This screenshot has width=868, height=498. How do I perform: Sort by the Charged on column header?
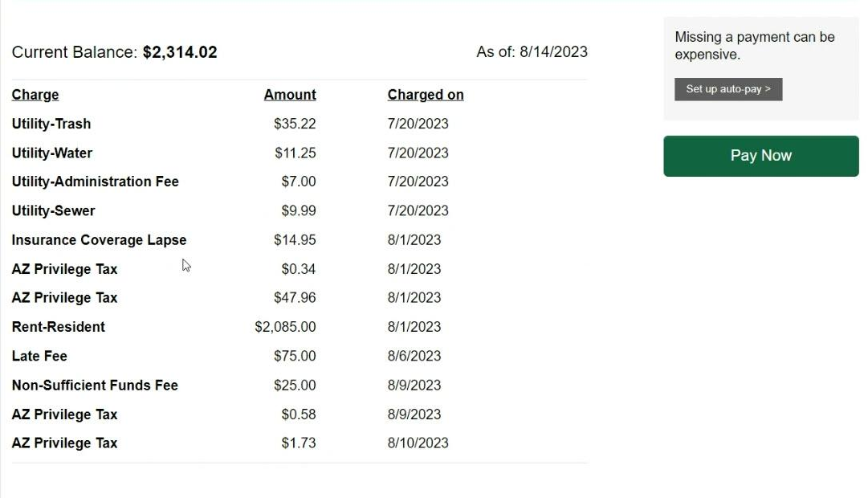[x=425, y=95]
